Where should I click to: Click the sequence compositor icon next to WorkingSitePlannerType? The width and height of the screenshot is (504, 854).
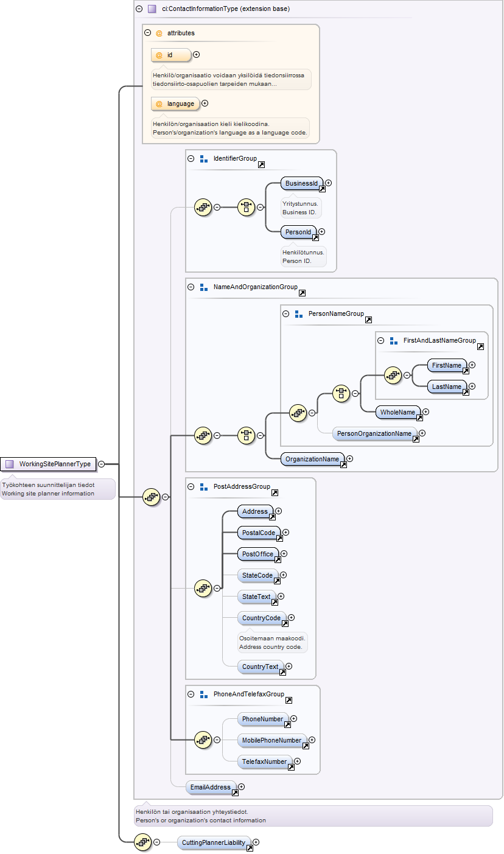(151, 497)
